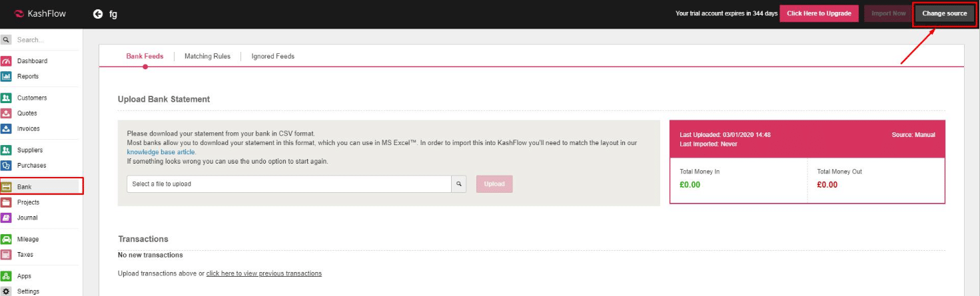980x296 pixels.
Task: Click the KashFlow logo icon
Action: pyautogui.click(x=19, y=13)
